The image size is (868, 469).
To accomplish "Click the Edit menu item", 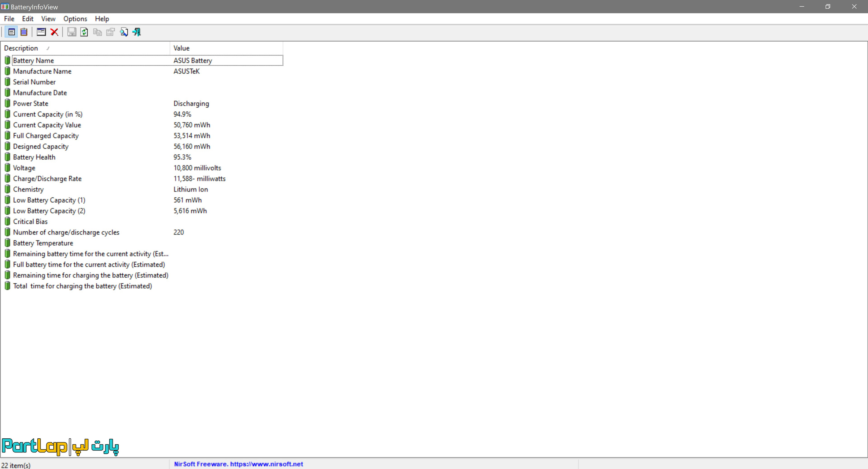I will pos(27,19).
